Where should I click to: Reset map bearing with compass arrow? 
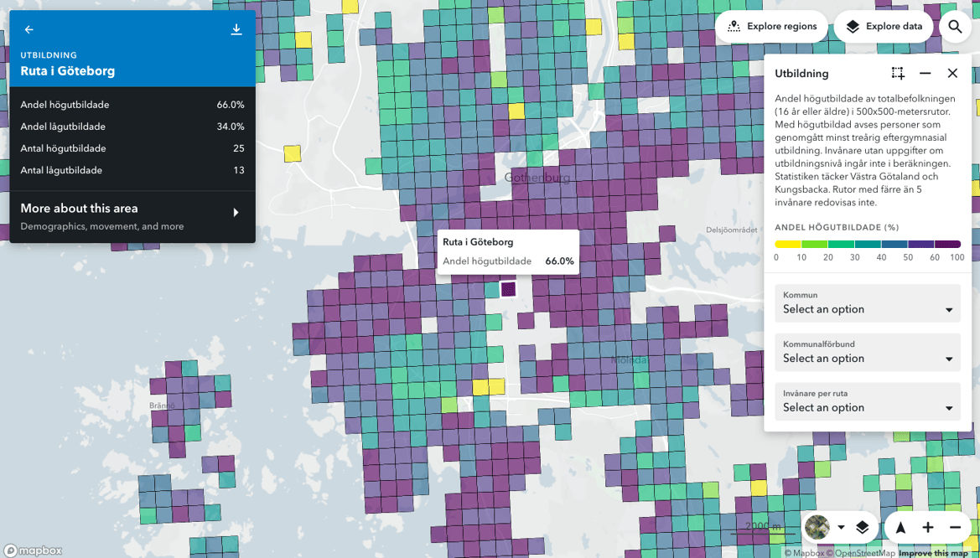[900, 527]
